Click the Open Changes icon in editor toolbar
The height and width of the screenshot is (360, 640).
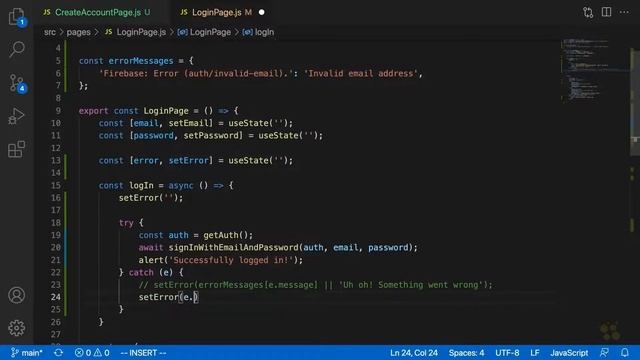coord(588,12)
